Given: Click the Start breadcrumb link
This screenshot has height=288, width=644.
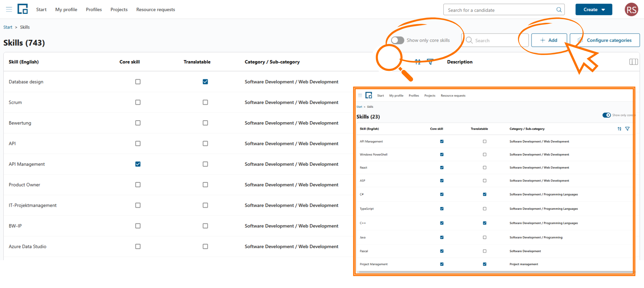Looking at the screenshot, I should click(x=8, y=27).
